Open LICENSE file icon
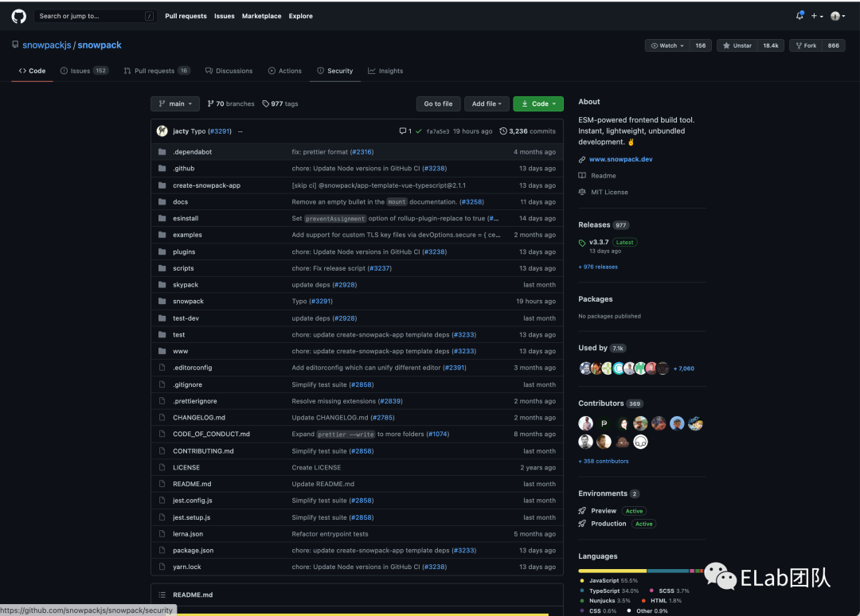Viewport: 860px width, 616px height. [162, 467]
